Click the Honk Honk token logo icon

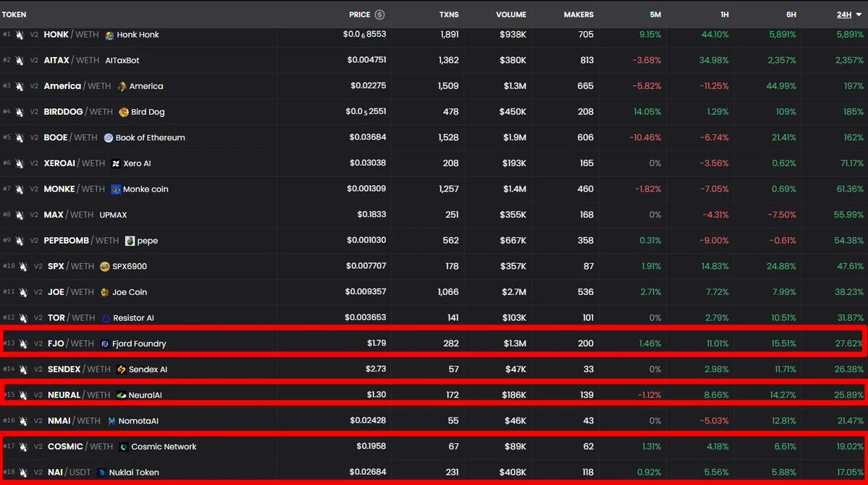point(110,35)
